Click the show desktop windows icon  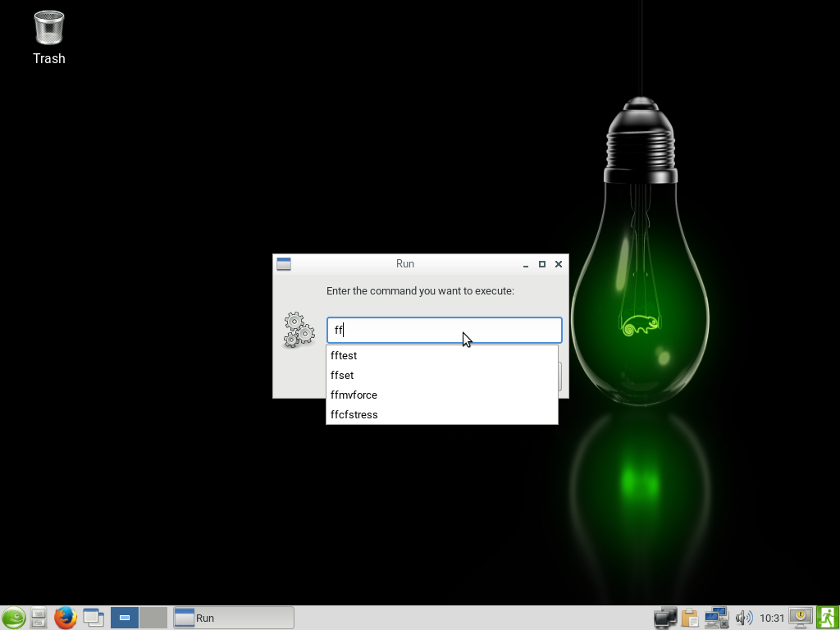[x=94, y=618]
